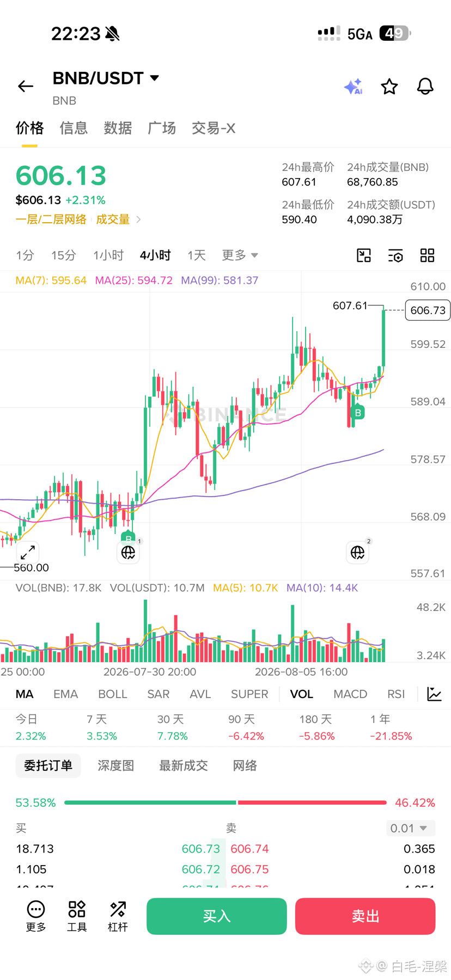Toggle the VOL sub-indicator

point(301,694)
